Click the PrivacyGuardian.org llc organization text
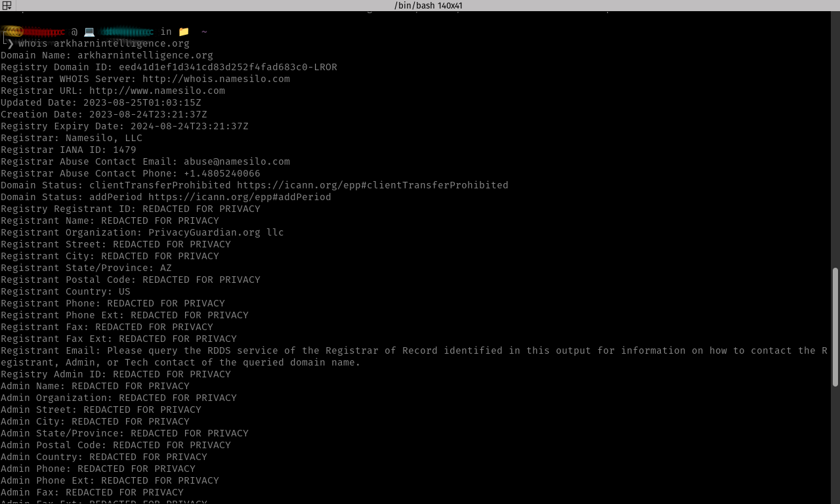Screen dimensions: 840x504 (x=216, y=232)
